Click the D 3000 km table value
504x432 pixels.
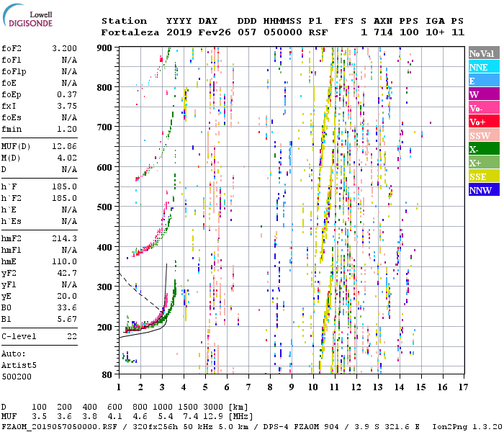pyautogui.click(x=213, y=408)
